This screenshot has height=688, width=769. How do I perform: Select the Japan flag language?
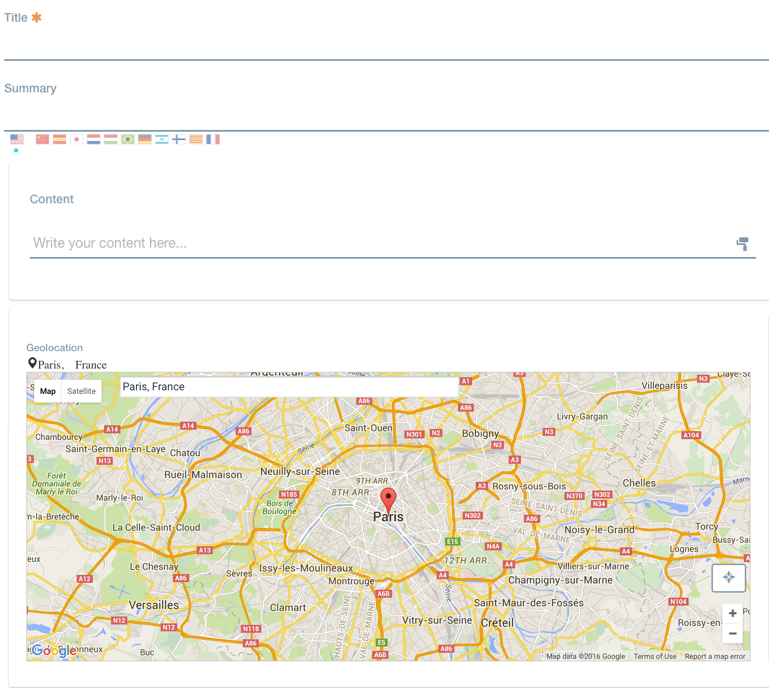[x=77, y=139]
